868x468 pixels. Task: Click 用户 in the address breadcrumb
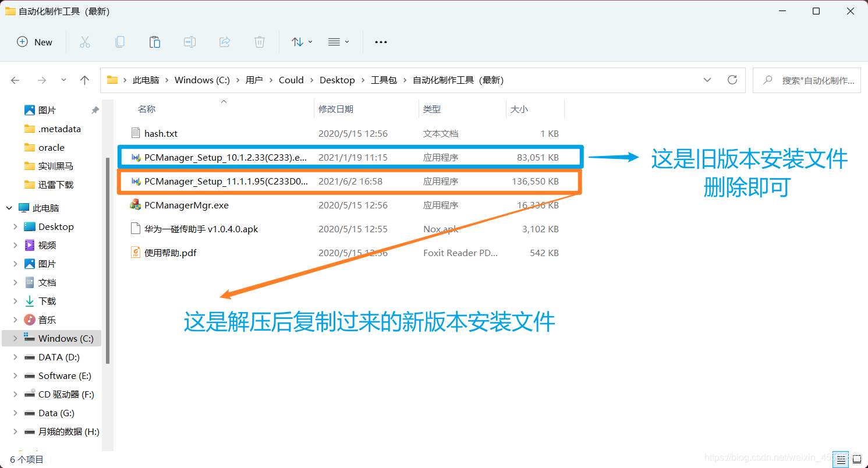point(254,80)
